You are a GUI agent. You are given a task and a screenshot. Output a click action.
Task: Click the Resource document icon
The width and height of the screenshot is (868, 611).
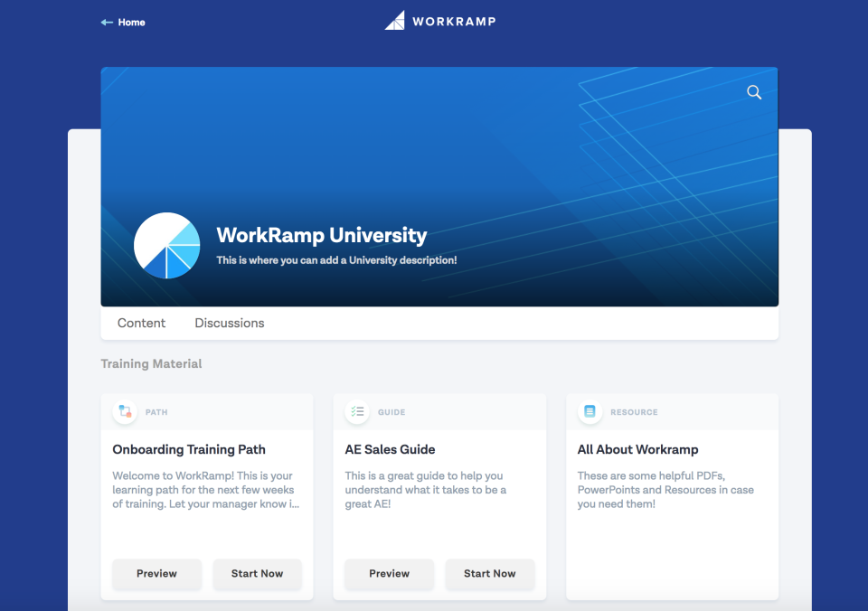[590, 412]
